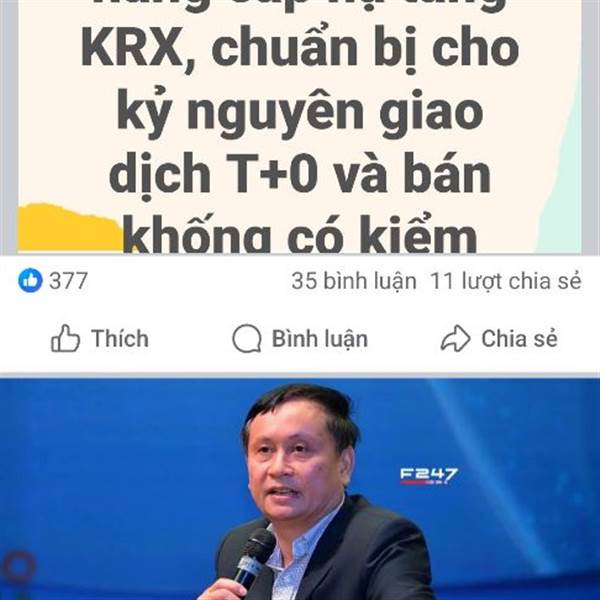Click the Bình luận text label
This screenshot has height=600, width=600.
click(320, 339)
